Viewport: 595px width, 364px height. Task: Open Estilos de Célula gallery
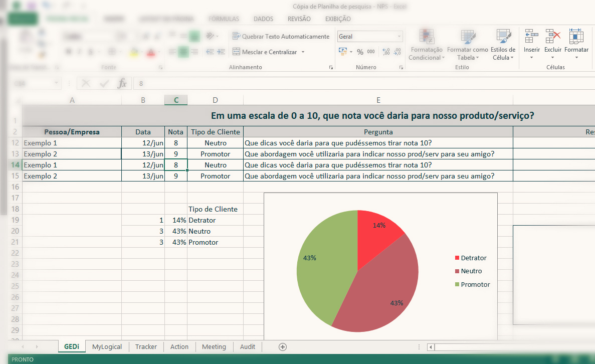click(x=503, y=38)
